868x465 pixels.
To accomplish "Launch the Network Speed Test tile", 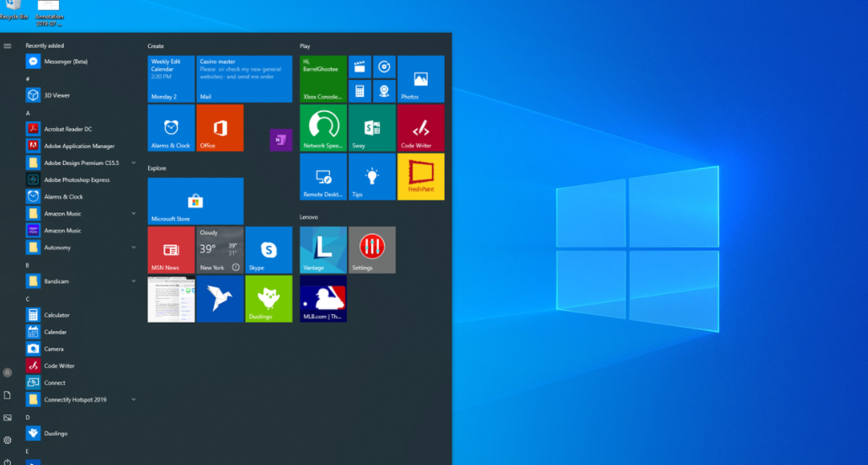I will pos(323,128).
